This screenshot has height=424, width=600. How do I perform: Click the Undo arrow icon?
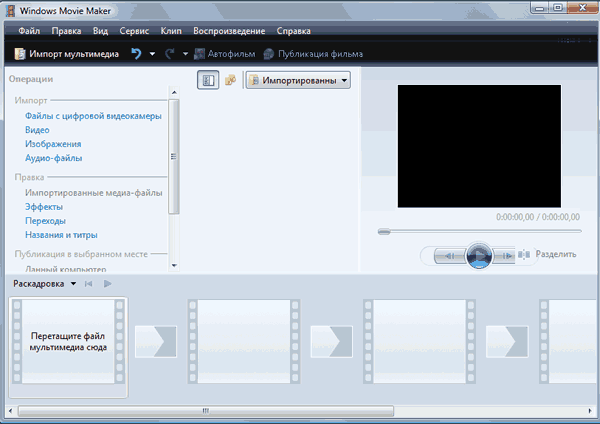[136, 54]
